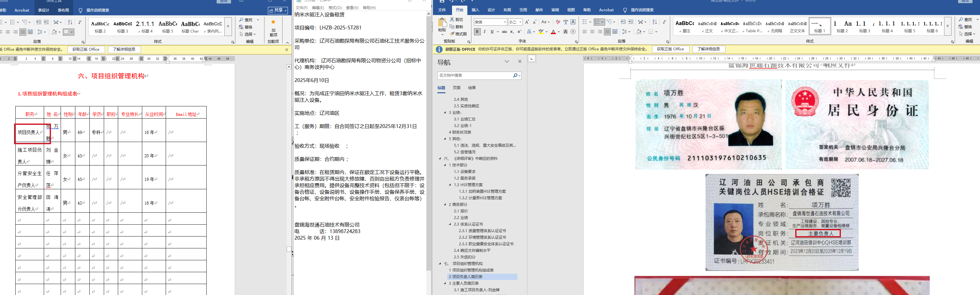Viewport: 980px width, 295px height.
Task: Click 了解详细信息 button in right Word
Action: [x=709, y=49]
